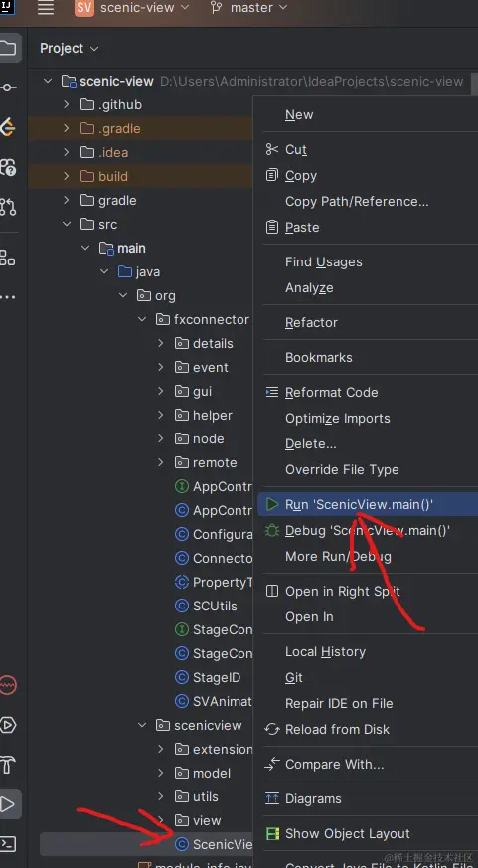Open the Build hammer tool window icon

pyautogui.click(x=8, y=765)
